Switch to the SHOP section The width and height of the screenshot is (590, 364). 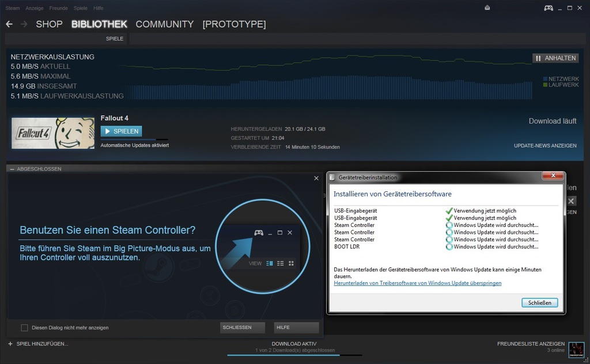49,24
